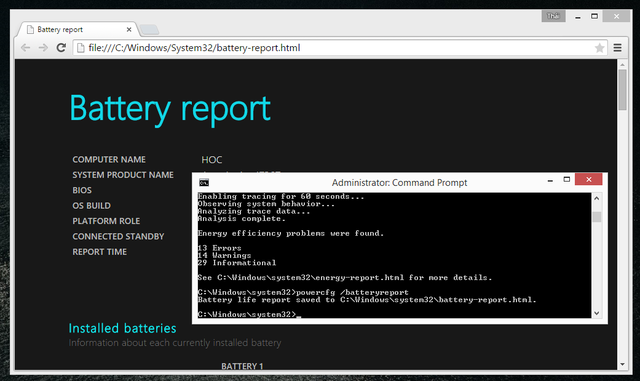Click 'Information about each currently installed battery' text
This screenshot has width=640, height=381.
pos(175,343)
